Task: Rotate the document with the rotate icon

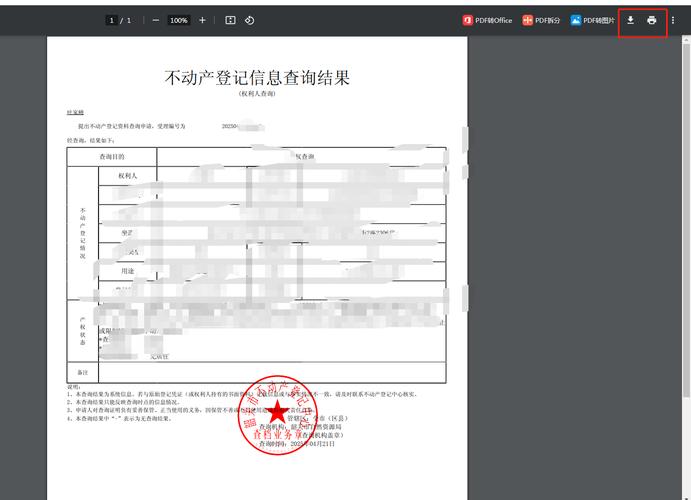Action: click(249, 20)
